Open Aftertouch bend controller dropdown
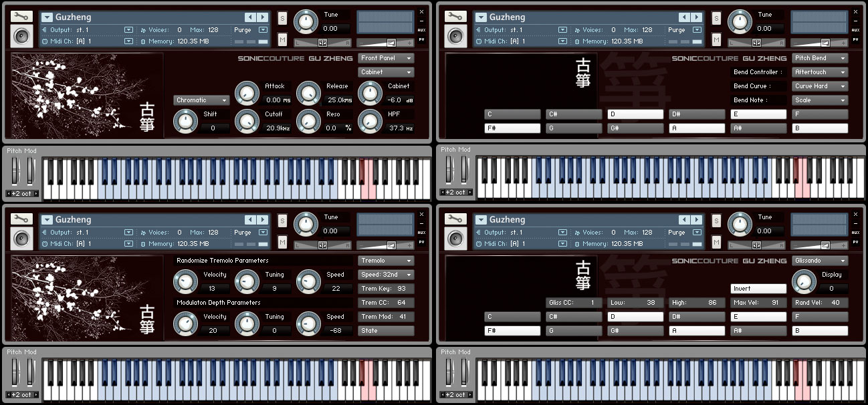Image resolution: width=868 pixels, height=405 pixels. tap(820, 72)
